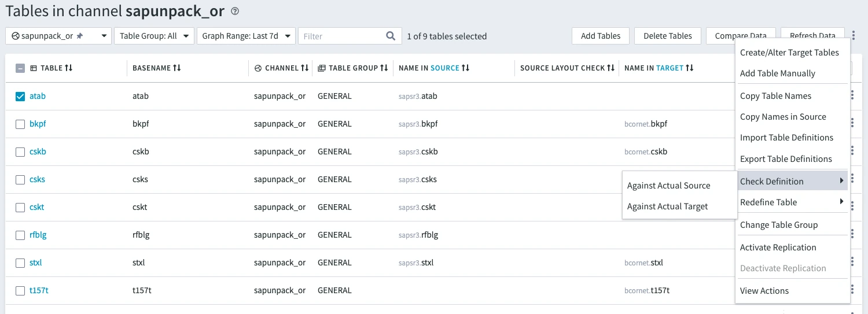Open the stxl table link
The height and width of the screenshot is (314, 868).
pos(36,263)
